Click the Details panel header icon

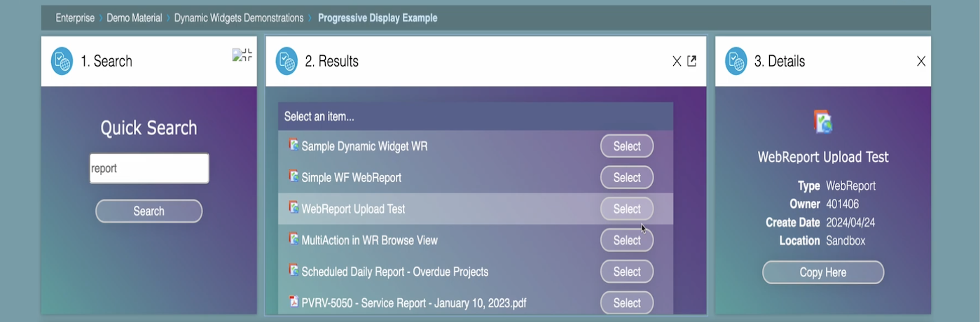[736, 61]
